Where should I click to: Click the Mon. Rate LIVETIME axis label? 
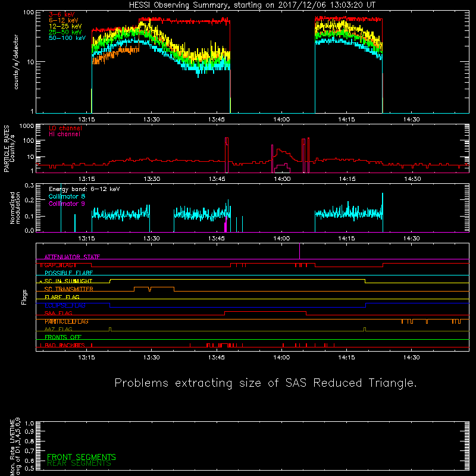(x=15, y=446)
